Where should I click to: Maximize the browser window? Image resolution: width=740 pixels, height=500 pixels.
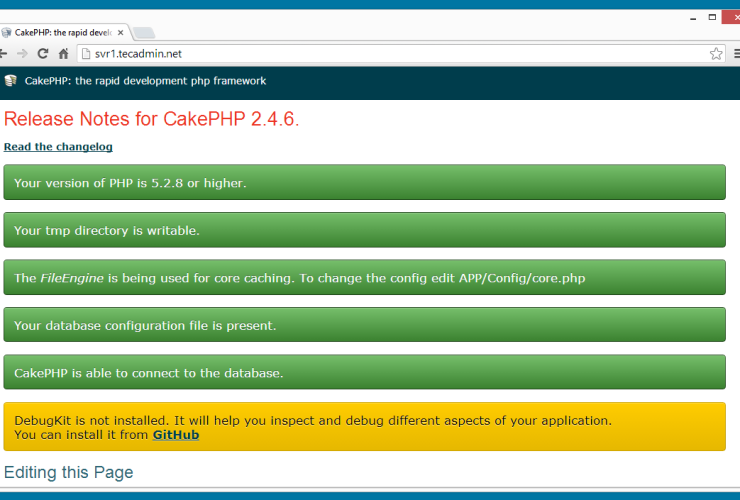(x=712, y=17)
